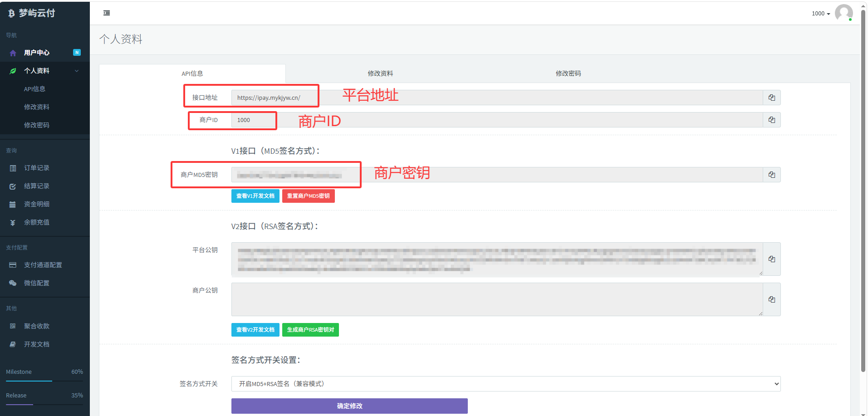The image size is (868, 416).
Task: Click the 订单记录 list icon
Action: click(13, 168)
